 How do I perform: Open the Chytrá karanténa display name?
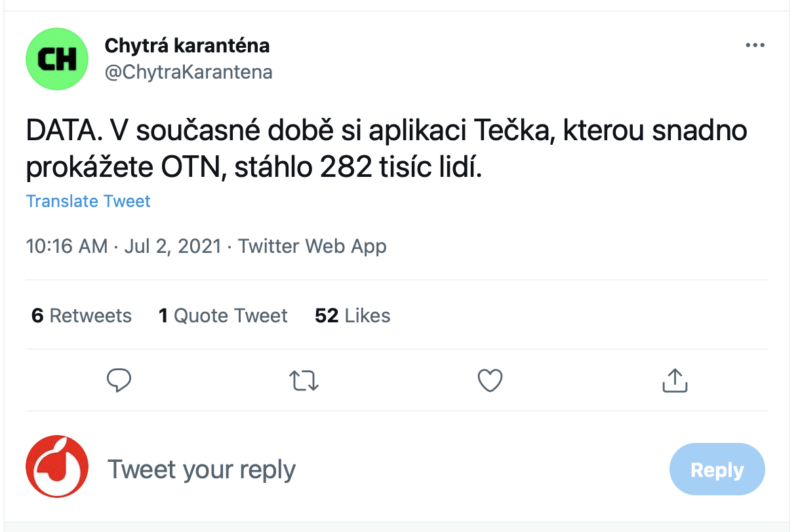click(x=187, y=46)
